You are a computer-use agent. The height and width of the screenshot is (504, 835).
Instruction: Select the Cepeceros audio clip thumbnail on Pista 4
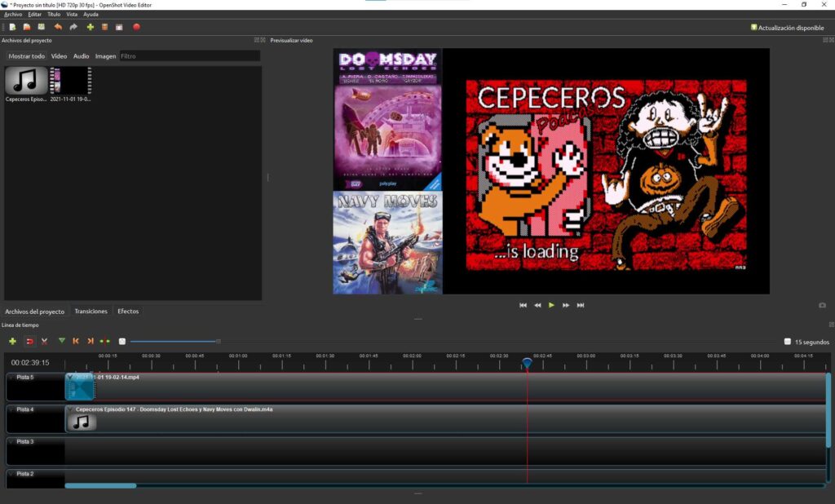tap(82, 422)
